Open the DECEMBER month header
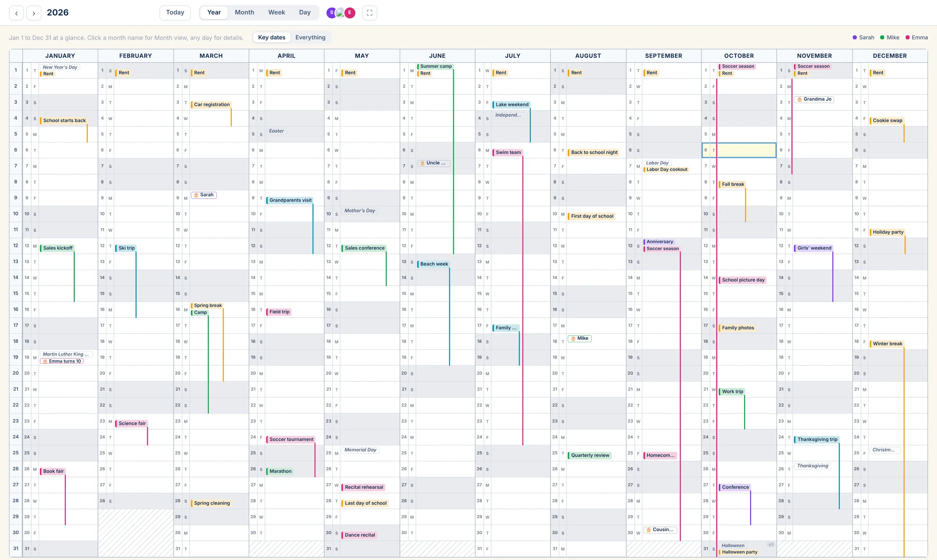The height and width of the screenshot is (560, 937). (890, 56)
